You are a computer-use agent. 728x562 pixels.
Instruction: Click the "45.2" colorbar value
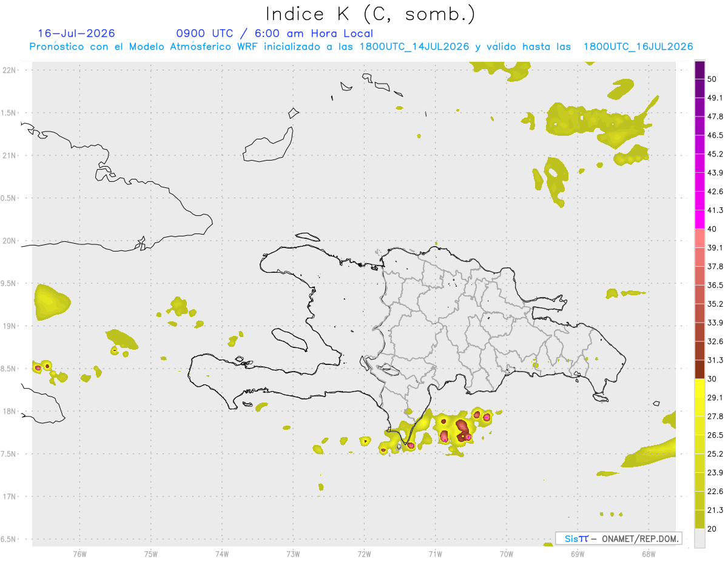pos(715,154)
